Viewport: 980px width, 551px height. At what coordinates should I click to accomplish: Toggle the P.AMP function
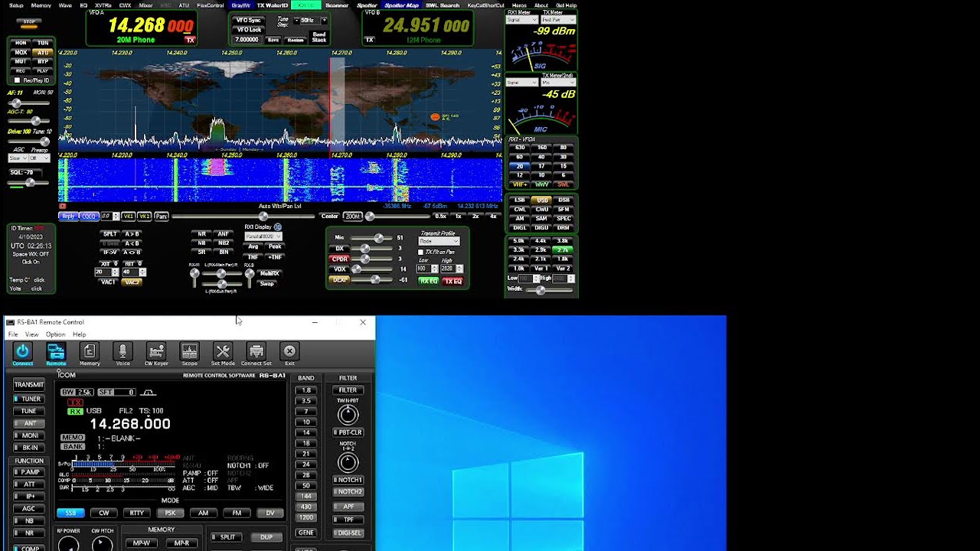click(x=29, y=472)
